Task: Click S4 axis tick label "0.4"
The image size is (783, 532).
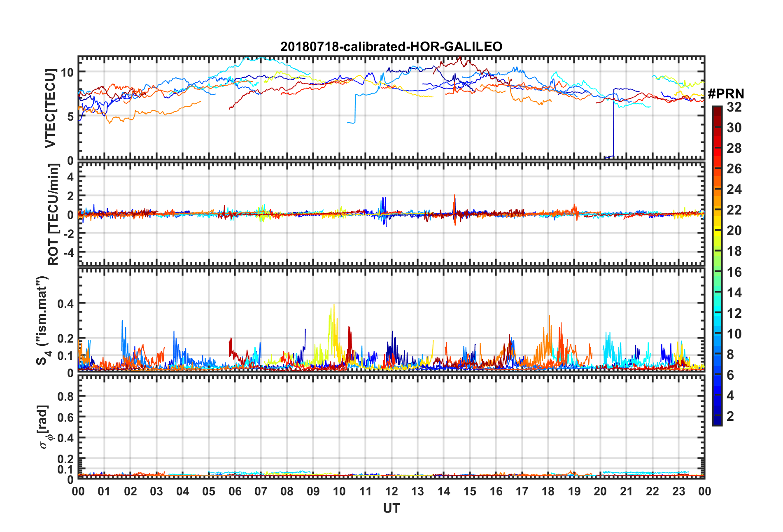Action: 65,304
